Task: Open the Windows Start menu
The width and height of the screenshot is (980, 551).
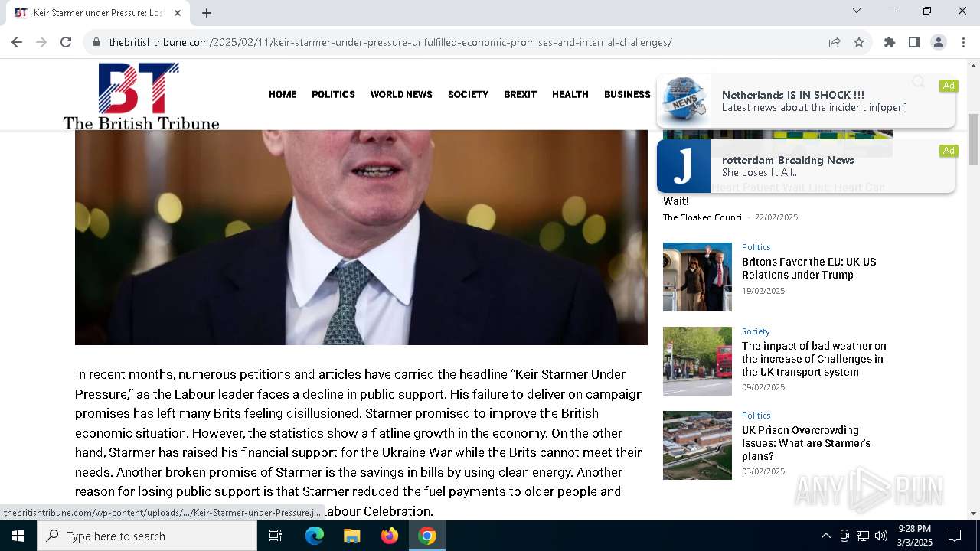Action: pyautogui.click(x=18, y=536)
